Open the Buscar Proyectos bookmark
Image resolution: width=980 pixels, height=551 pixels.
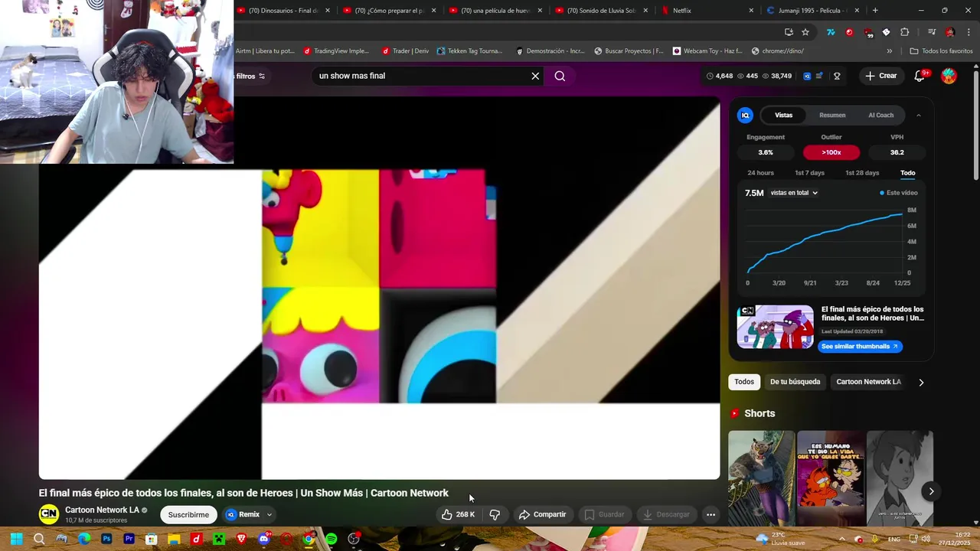tap(628, 51)
